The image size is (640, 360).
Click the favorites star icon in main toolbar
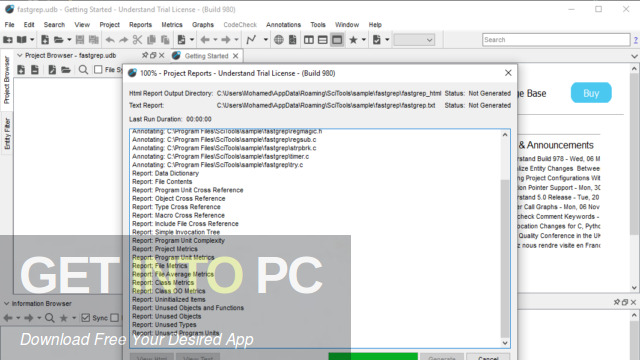coord(353,40)
